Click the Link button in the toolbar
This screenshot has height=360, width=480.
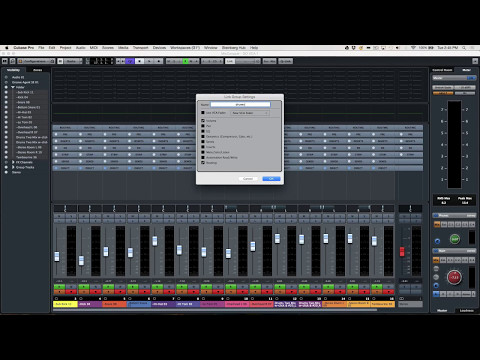230,61
